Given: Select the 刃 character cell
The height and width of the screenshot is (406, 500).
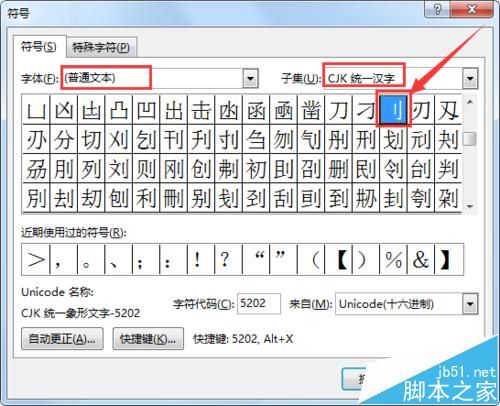Looking at the screenshot, I should point(421,110).
